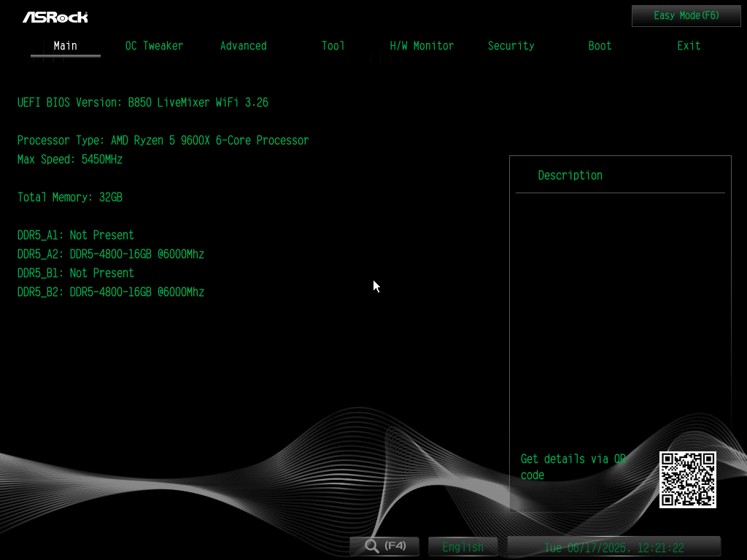Switch to the Main tab
The height and width of the screenshot is (560, 747).
[x=65, y=46]
